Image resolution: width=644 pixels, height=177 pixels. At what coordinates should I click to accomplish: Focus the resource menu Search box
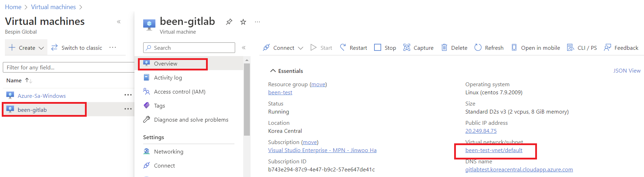[x=189, y=48]
